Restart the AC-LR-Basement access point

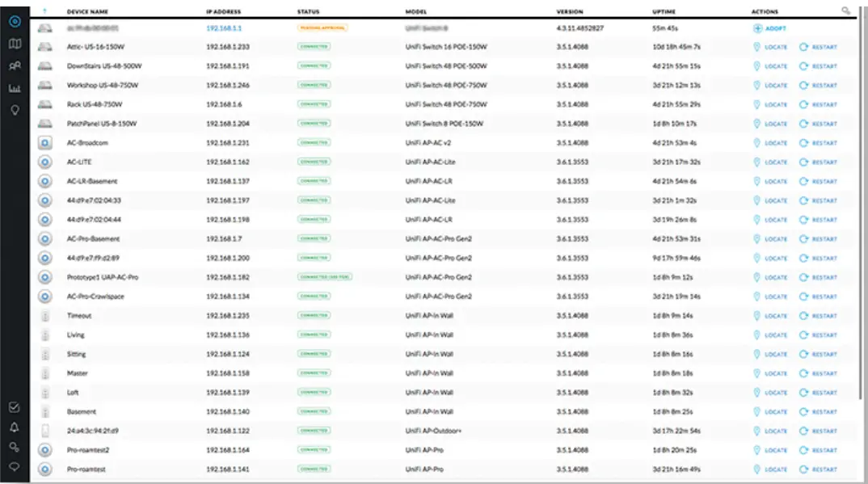click(x=818, y=182)
